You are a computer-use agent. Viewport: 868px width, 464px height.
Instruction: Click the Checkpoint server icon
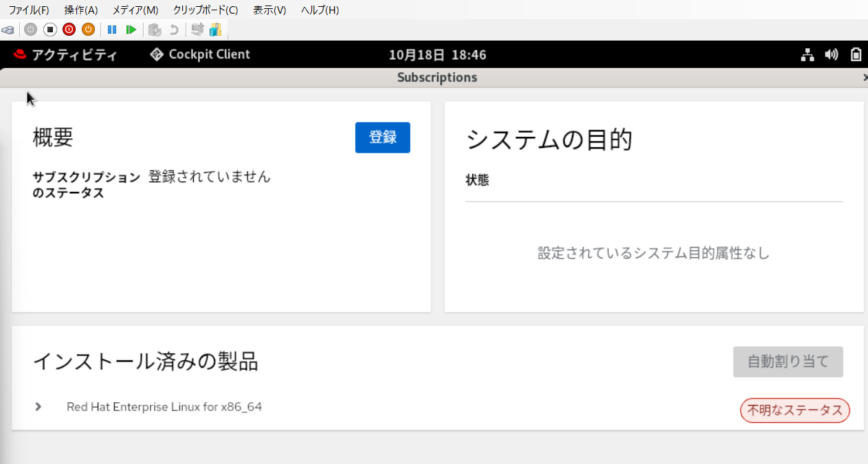click(155, 30)
